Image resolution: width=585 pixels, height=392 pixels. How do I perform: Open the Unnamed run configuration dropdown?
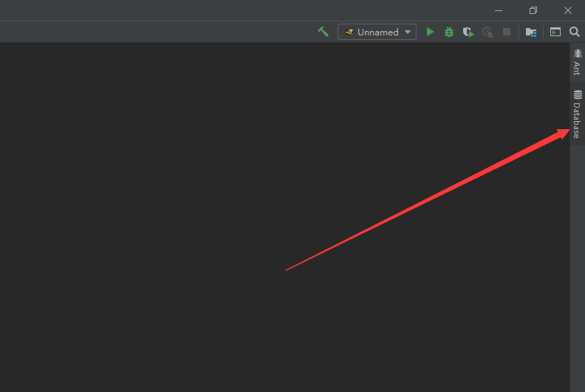(377, 32)
